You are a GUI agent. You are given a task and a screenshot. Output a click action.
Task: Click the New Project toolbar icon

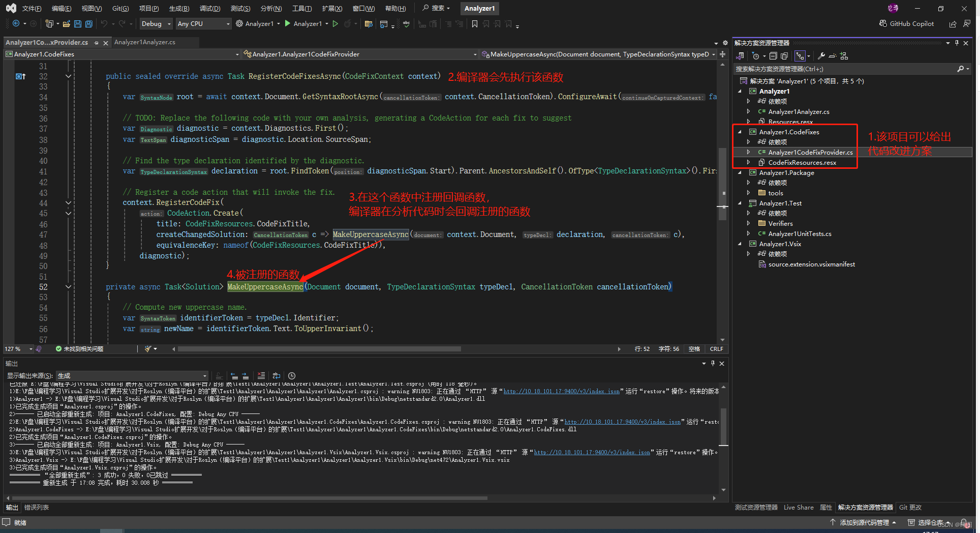click(x=49, y=24)
